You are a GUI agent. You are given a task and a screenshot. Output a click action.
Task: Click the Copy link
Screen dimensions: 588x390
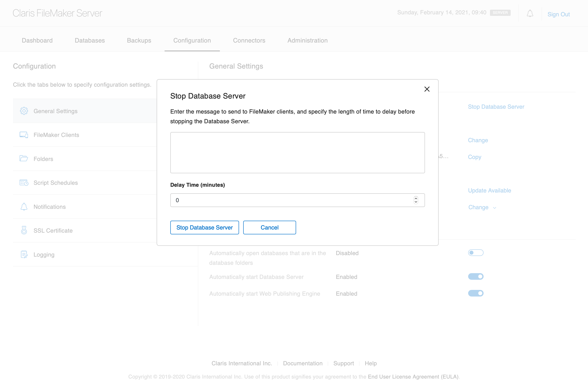coord(474,157)
